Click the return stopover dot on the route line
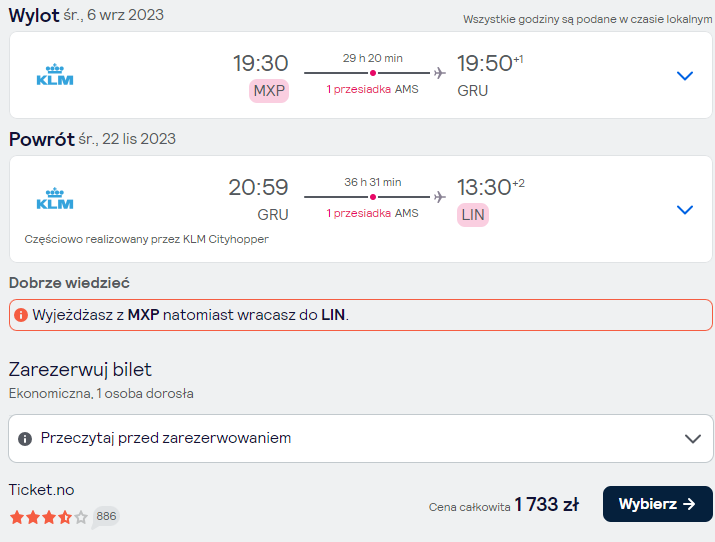Viewport: 715px width, 542px height. point(373,197)
